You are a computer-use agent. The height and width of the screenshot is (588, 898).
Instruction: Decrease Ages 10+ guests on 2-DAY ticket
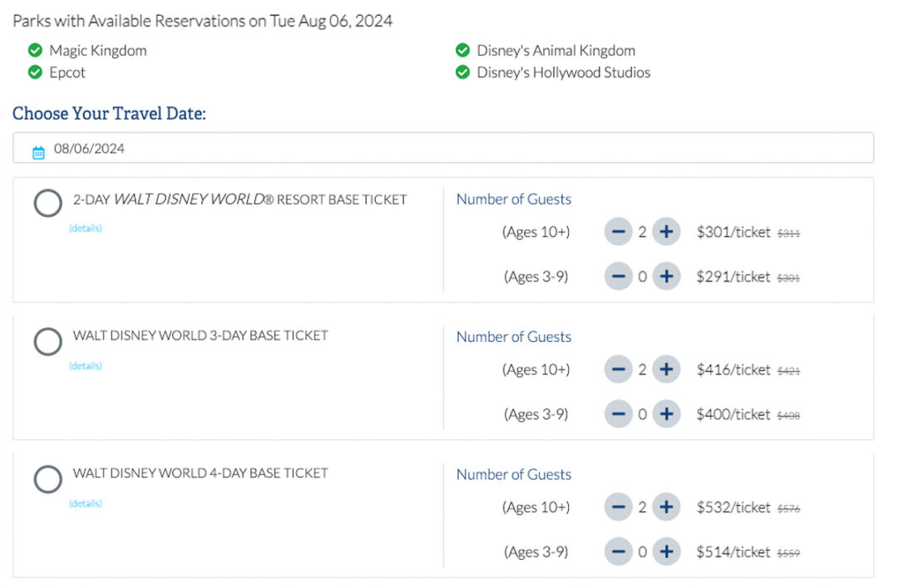click(x=619, y=231)
